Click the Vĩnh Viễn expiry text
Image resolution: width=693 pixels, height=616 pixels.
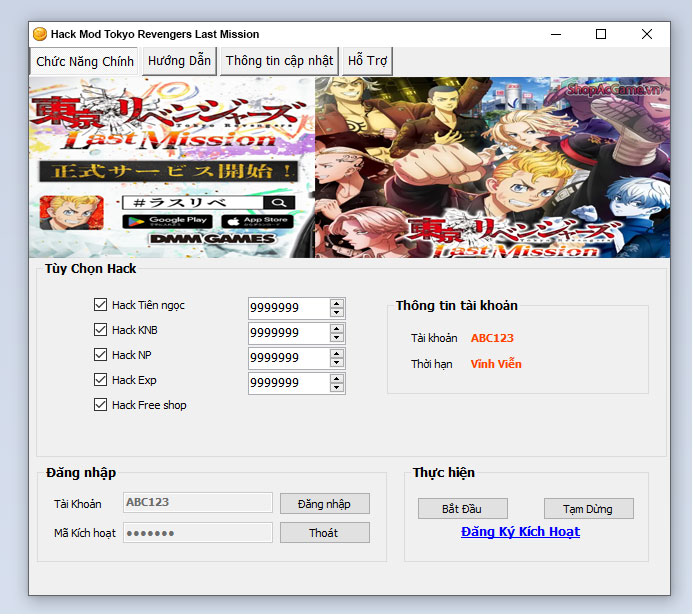point(496,364)
